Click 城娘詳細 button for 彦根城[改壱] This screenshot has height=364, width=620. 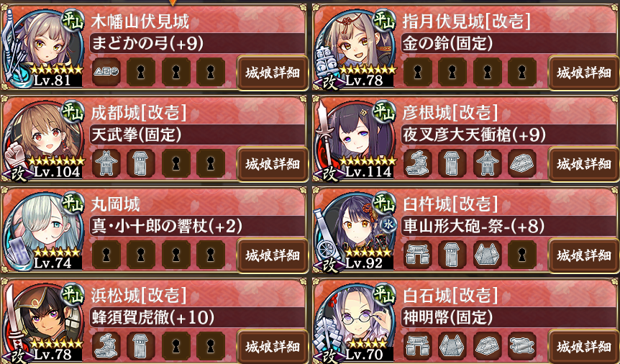(x=584, y=164)
